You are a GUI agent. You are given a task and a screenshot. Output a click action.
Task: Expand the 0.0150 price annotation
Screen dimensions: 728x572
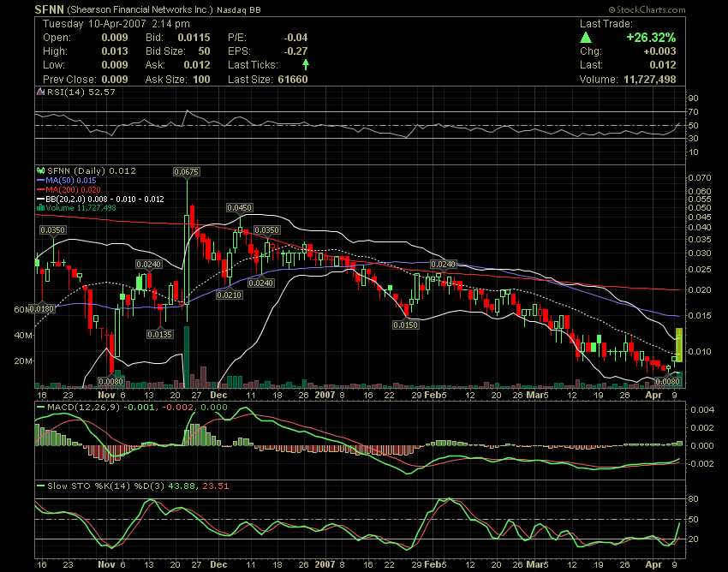[x=405, y=325]
